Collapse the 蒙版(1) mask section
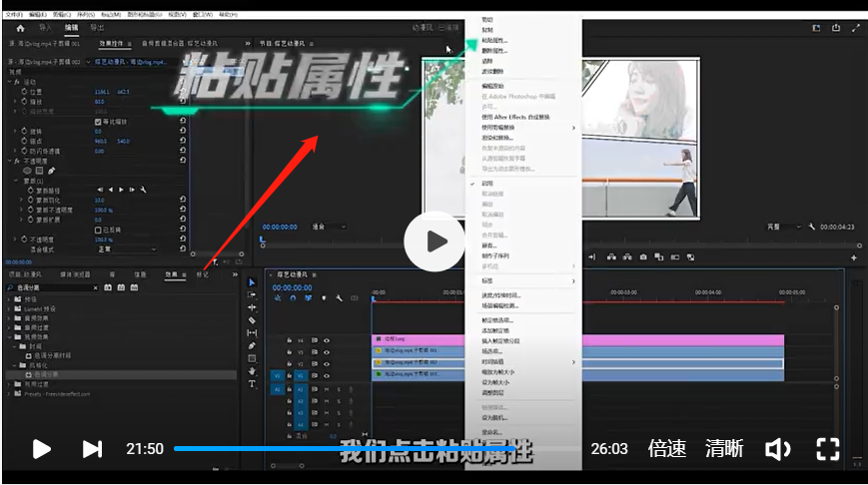868x485 pixels. point(16,181)
